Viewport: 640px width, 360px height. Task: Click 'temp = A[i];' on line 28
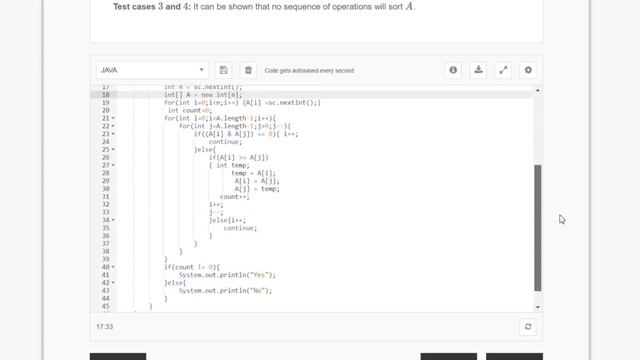253,173
